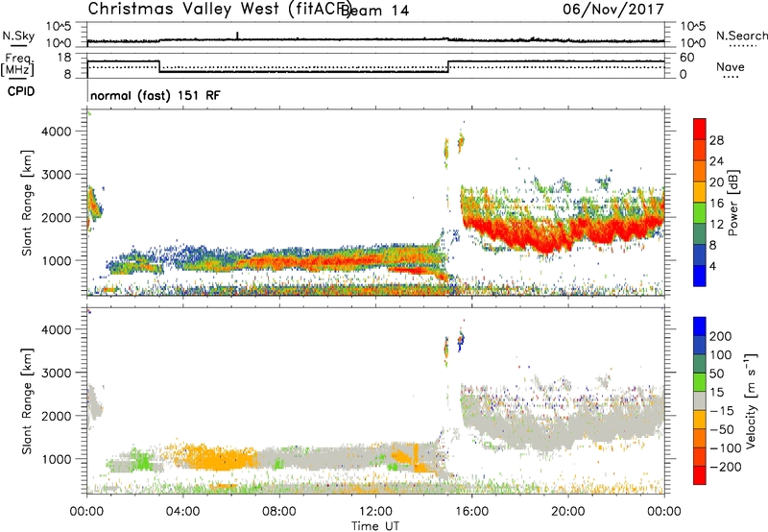Click the '20:00' time axis tick label
Screen dimensions: 768x532
[x=567, y=512]
